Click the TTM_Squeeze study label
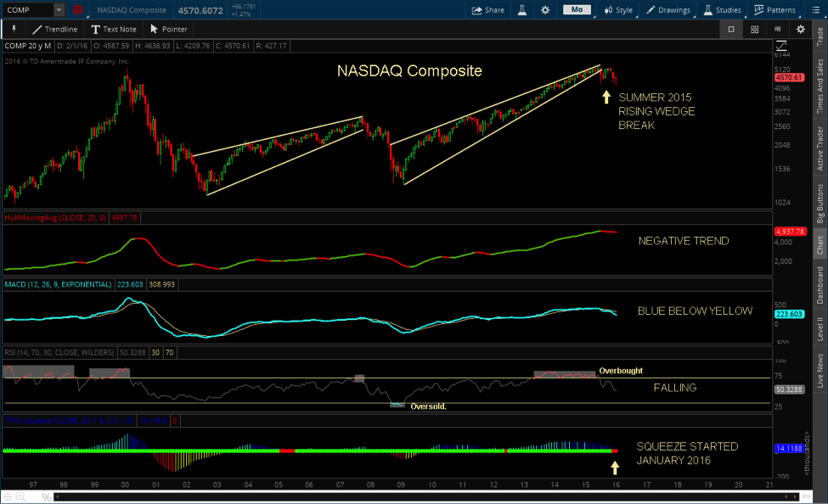 click(x=69, y=421)
